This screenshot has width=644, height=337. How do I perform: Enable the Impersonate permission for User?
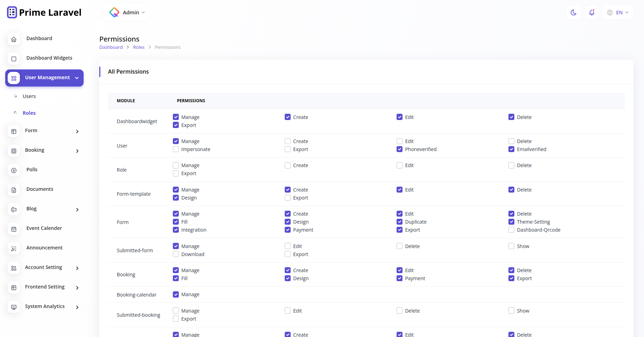click(176, 149)
